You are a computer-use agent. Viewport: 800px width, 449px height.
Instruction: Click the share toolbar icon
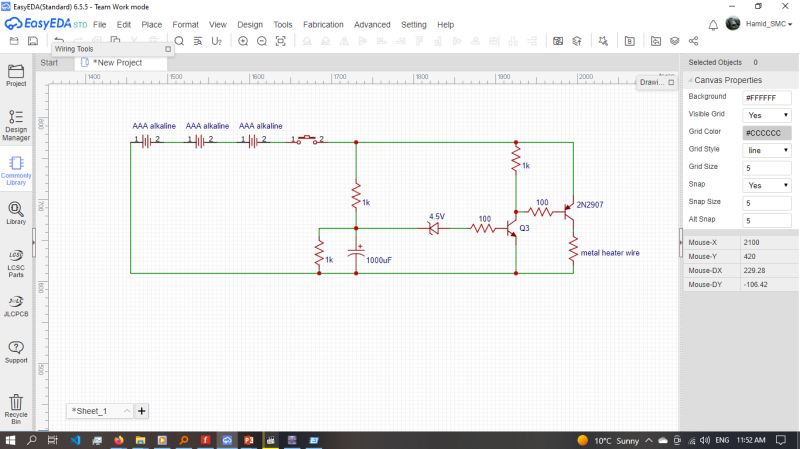click(x=693, y=41)
